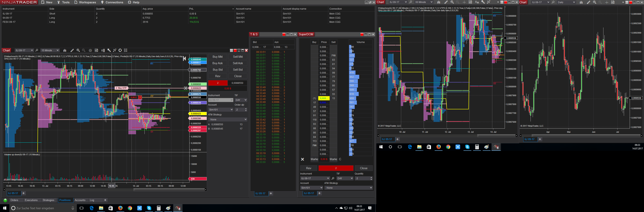Toggle crosshair cursor in 15 Minute chart toolbar
The image size is (644, 212).
tap(90, 50)
